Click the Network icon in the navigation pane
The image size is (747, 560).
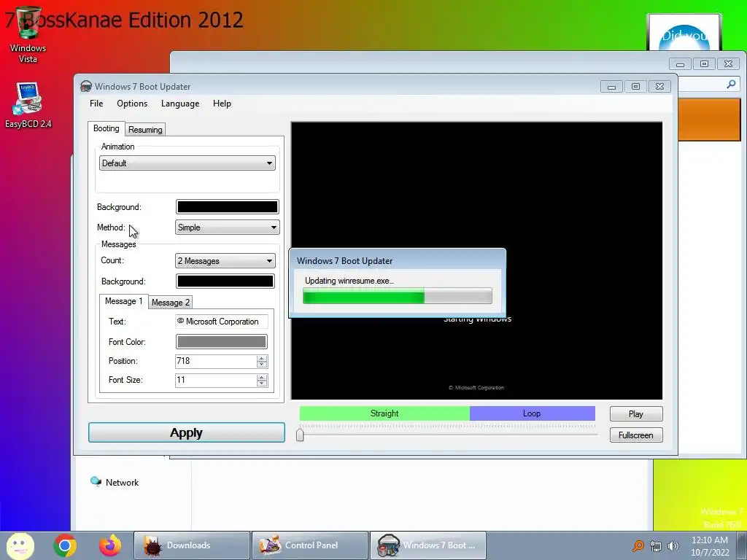pos(96,482)
